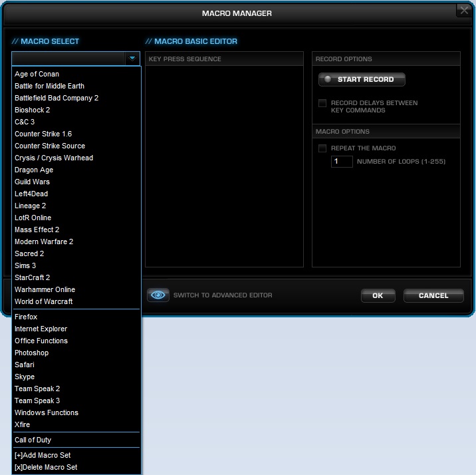
Task: Pick Lineage 2 macro set
Action: click(76, 206)
